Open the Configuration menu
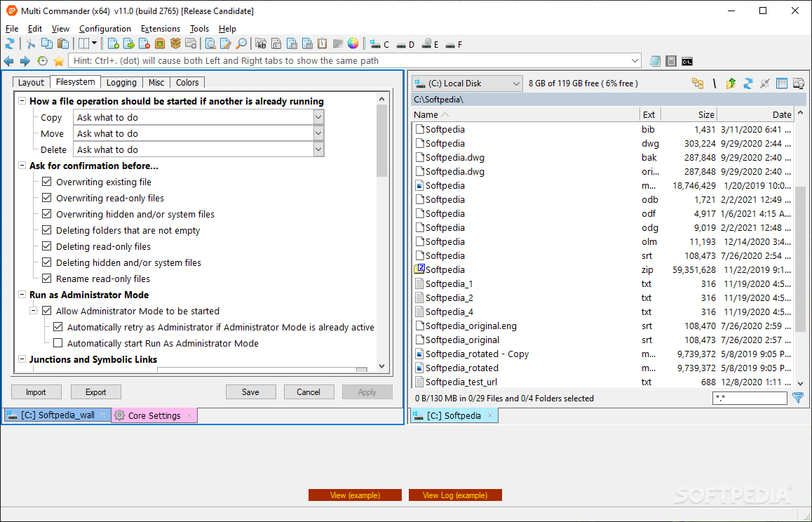This screenshot has width=812, height=522. point(105,29)
